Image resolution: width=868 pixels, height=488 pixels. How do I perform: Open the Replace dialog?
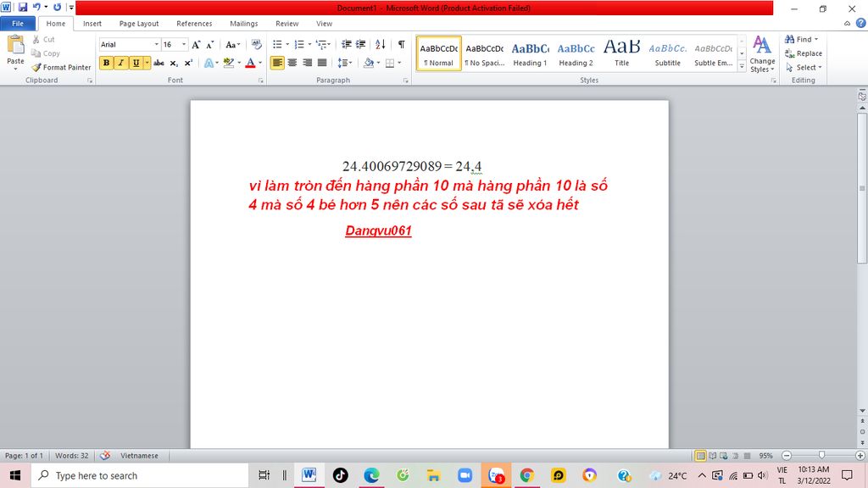click(x=804, y=53)
